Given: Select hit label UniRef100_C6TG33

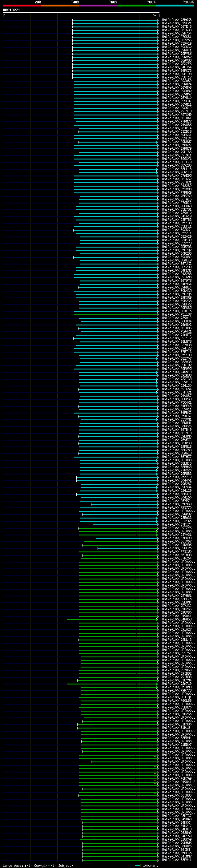Looking at the screenshot, I should pyautogui.click(x=176, y=30).
